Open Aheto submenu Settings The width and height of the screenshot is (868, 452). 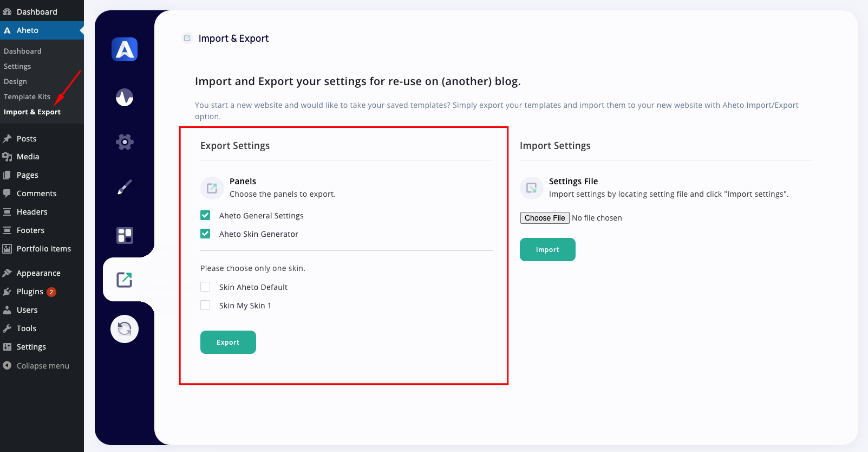[x=17, y=66]
